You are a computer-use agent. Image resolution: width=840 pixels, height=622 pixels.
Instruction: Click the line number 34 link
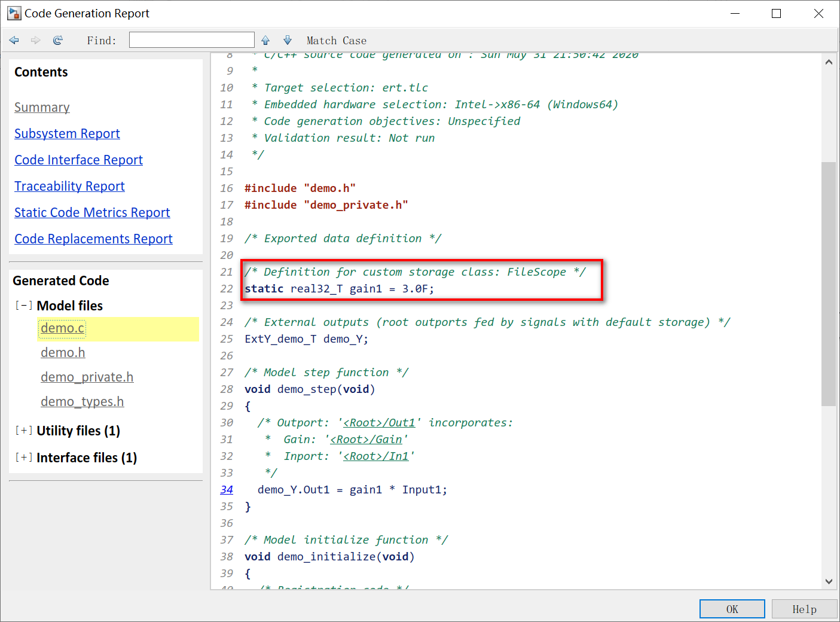[x=227, y=490]
